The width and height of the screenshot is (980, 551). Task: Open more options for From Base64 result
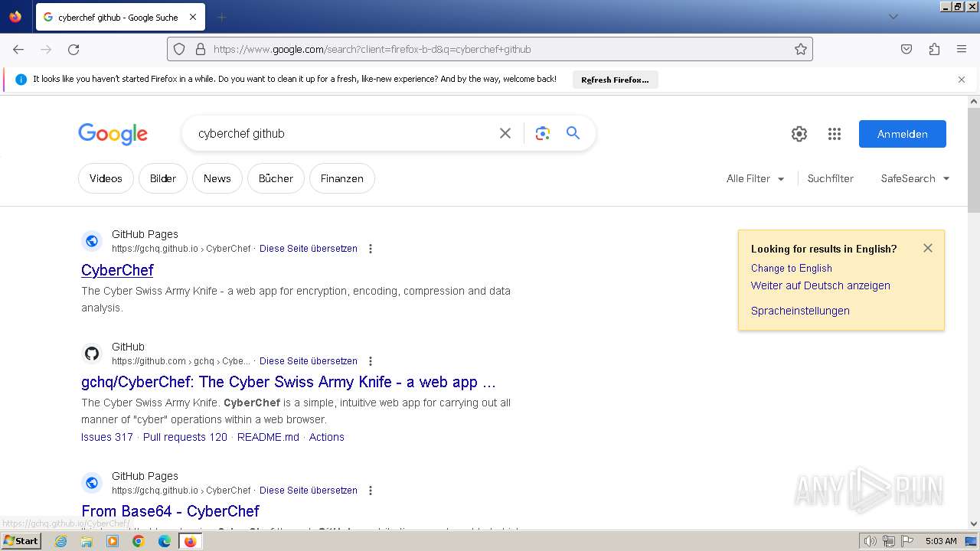pos(371,491)
